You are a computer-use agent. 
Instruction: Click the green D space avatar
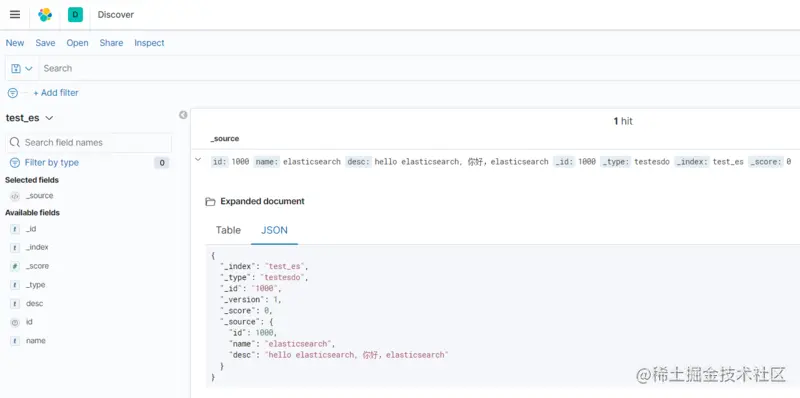(75, 15)
